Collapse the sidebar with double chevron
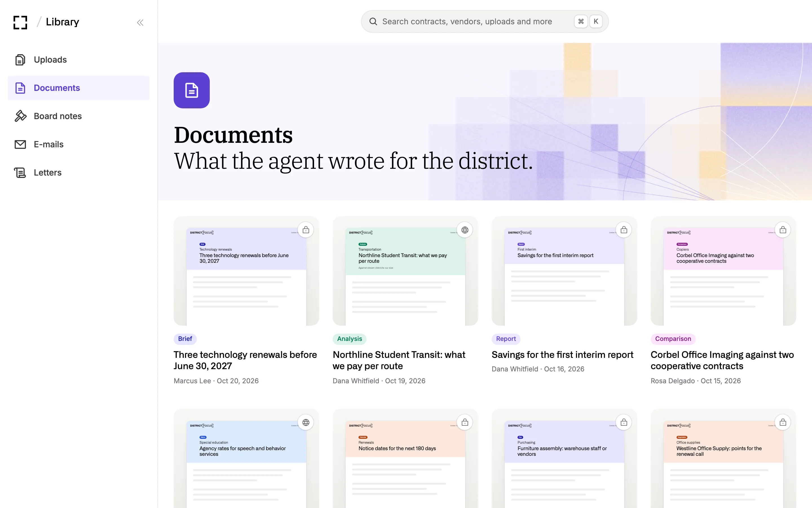 point(140,23)
